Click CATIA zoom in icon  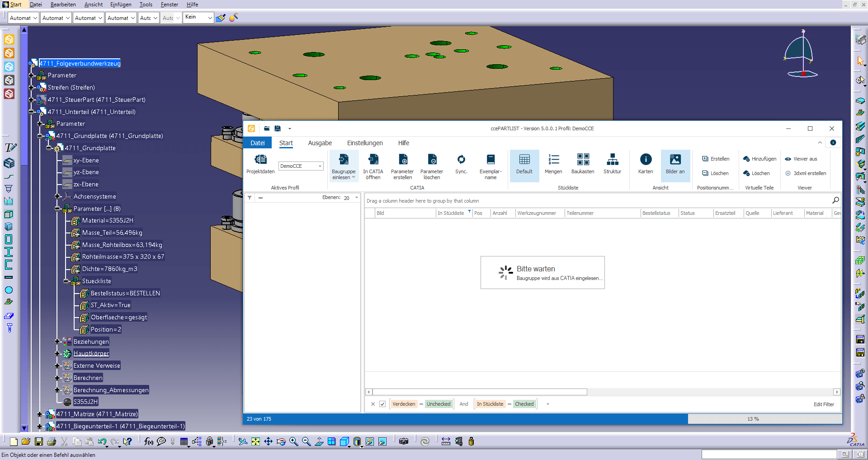[294, 441]
